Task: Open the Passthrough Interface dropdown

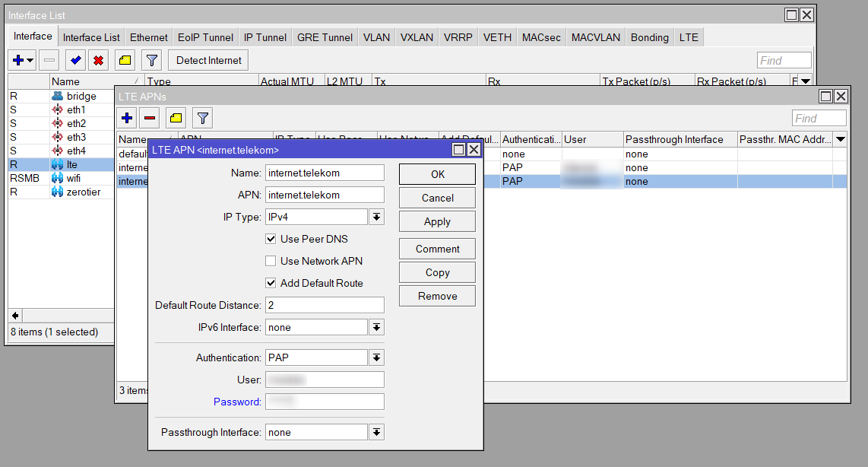Action: point(376,433)
